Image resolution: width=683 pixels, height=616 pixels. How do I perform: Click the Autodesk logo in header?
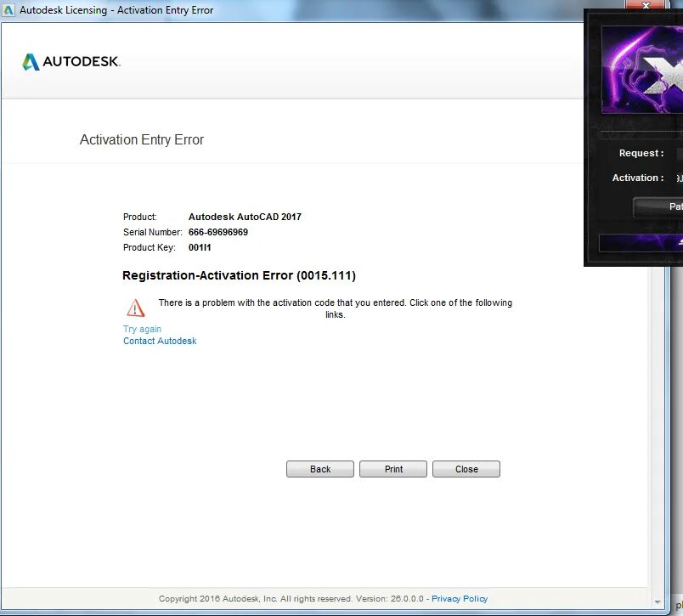click(71, 61)
